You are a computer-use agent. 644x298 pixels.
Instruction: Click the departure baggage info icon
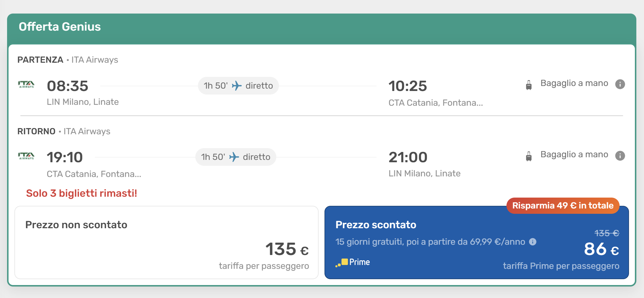(x=620, y=84)
